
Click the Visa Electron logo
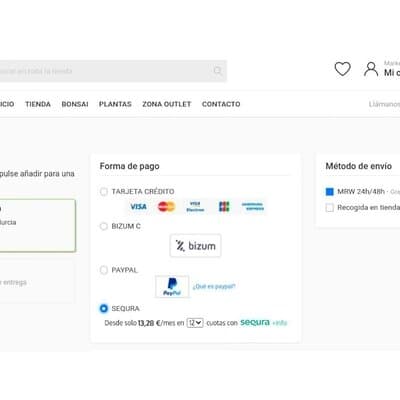pyautogui.click(x=195, y=207)
